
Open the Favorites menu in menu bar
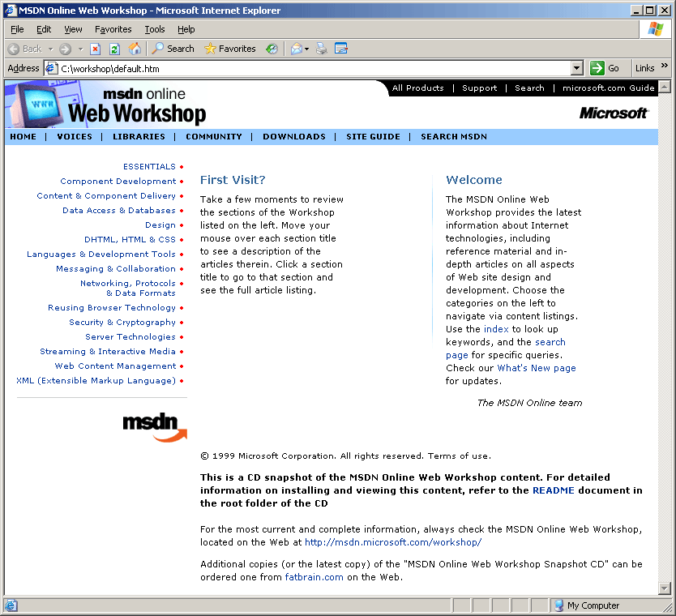[113, 29]
